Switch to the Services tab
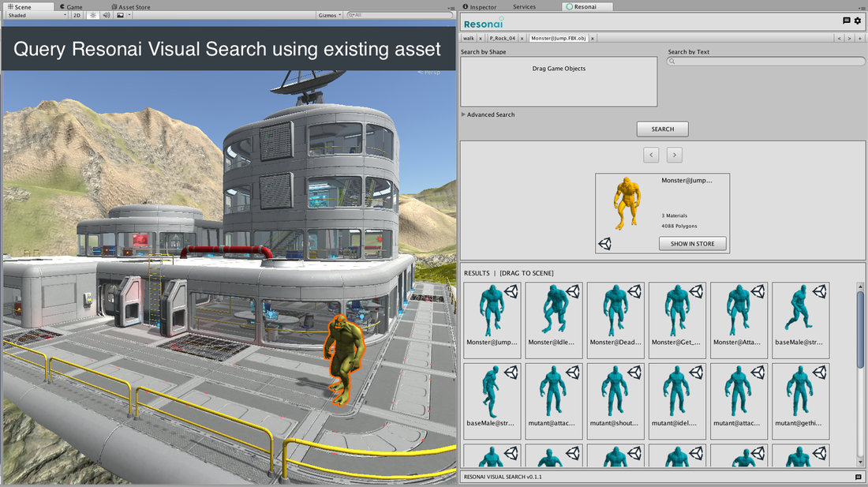The width and height of the screenshot is (868, 487). pos(524,6)
